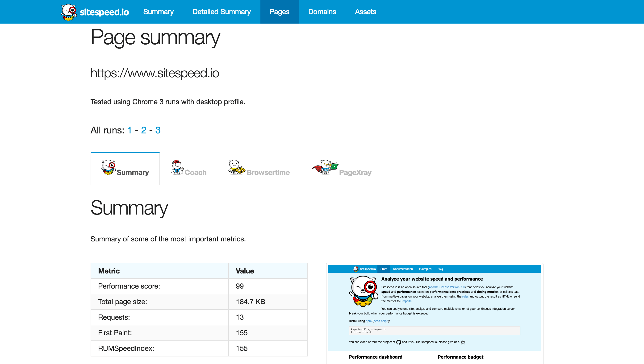Open the PageXray tab
Image resolution: width=644 pixels, height=364 pixels.
355,173
